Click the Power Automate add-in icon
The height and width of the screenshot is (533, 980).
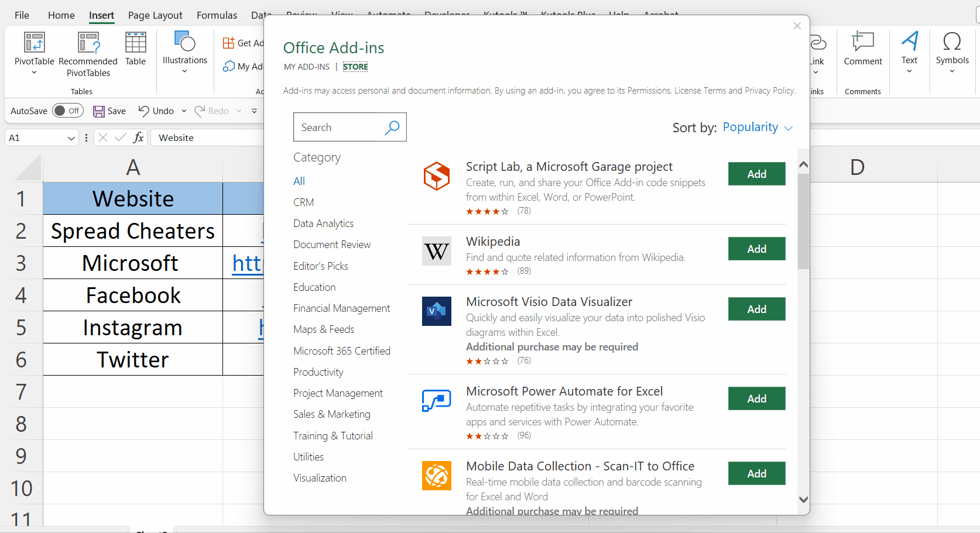click(437, 401)
